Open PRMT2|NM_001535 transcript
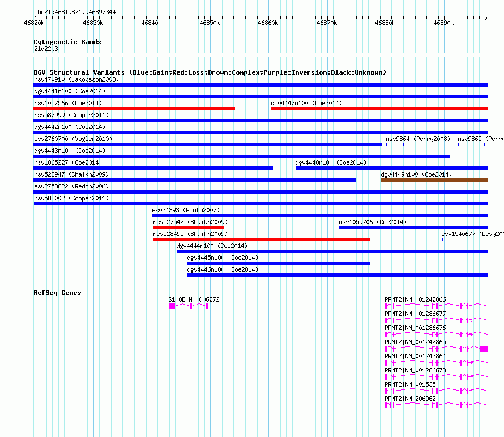The height and width of the screenshot is (437, 504). pyautogui.click(x=436, y=391)
